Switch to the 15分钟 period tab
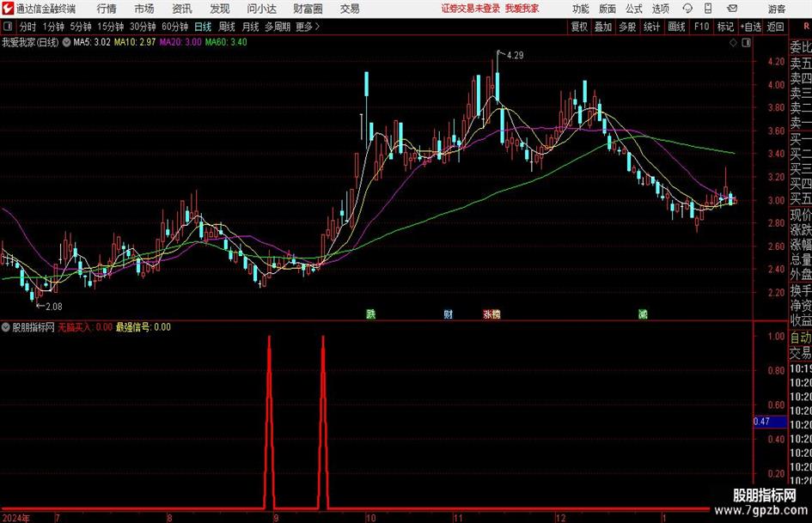 (x=111, y=27)
